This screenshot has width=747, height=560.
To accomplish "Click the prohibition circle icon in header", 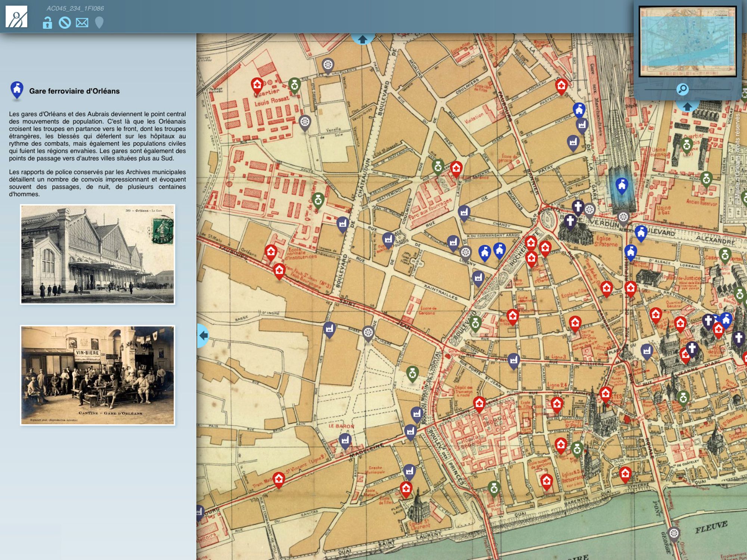I will pos(65,23).
